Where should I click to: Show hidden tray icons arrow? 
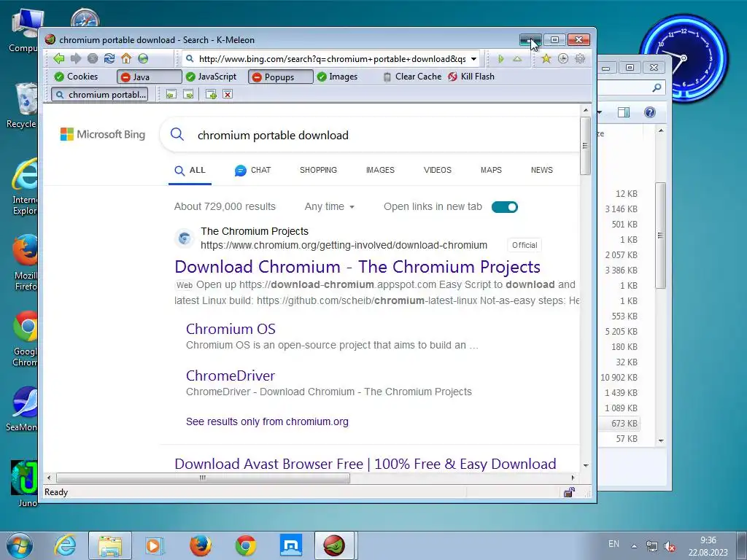634,546
